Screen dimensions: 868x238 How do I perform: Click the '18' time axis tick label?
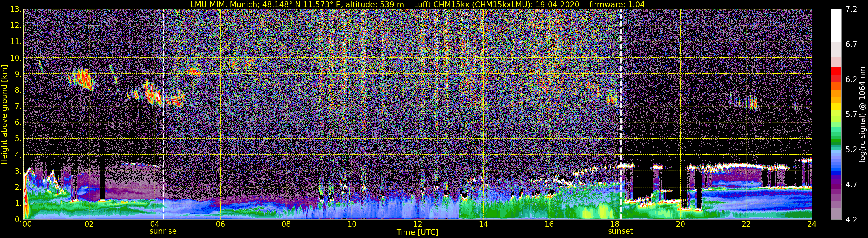click(x=614, y=224)
